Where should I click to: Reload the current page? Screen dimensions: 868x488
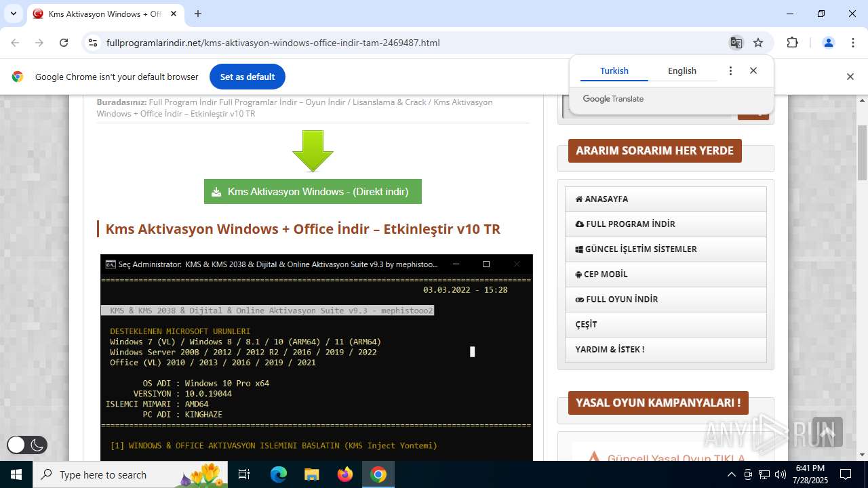(64, 43)
